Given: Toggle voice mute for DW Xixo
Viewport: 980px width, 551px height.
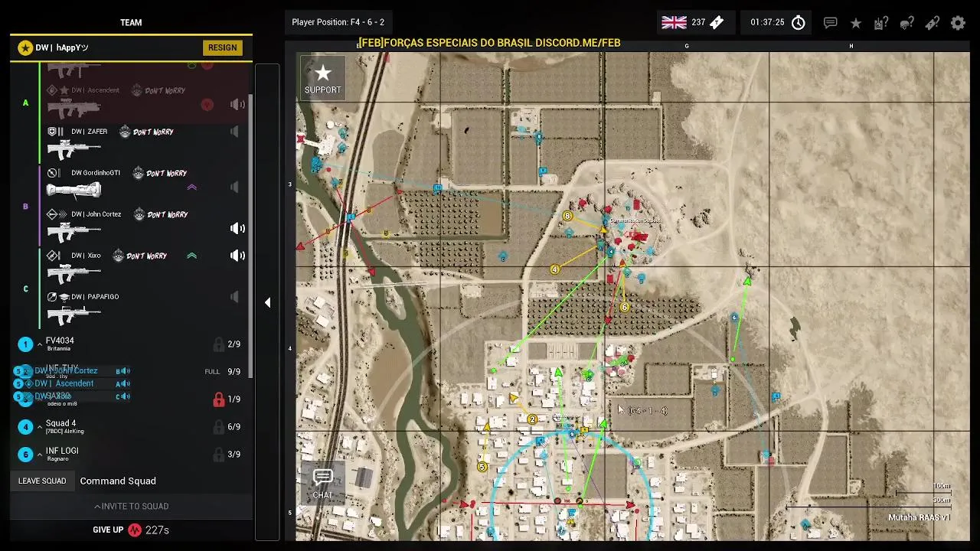Looking at the screenshot, I should pos(238,256).
